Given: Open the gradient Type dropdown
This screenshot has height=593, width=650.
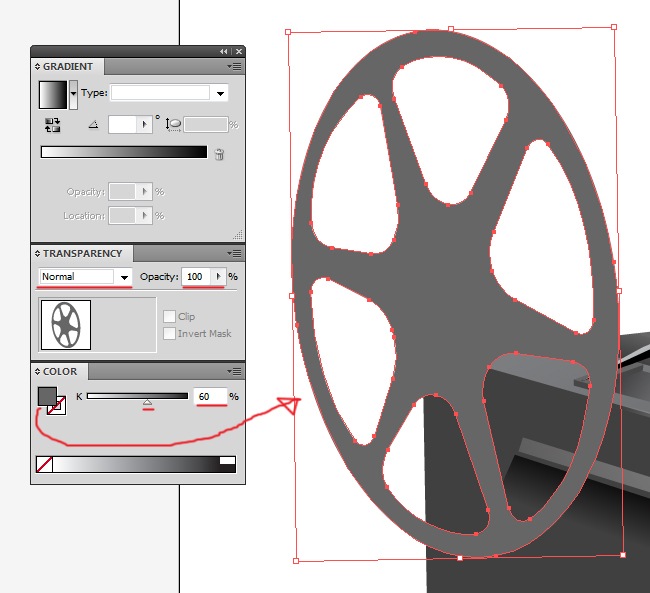Looking at the screenshot, I should coord(220,93).
